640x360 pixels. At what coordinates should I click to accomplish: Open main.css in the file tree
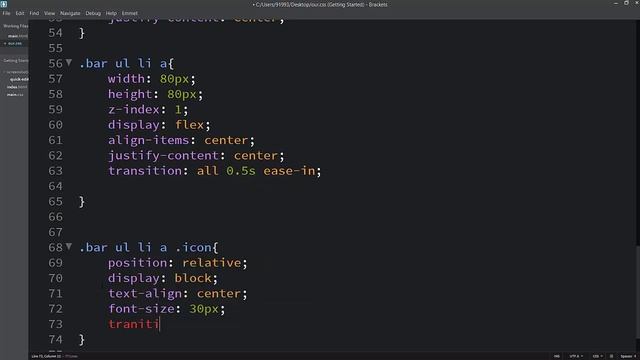(15, 94)
